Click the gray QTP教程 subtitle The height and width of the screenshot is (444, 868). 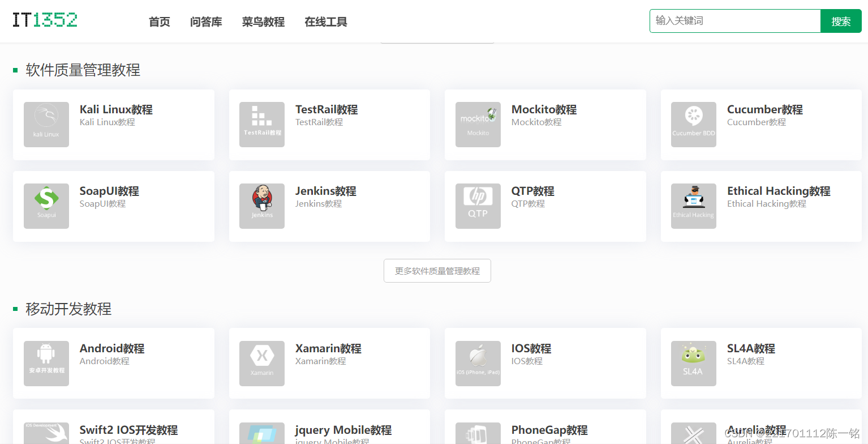(528, 204)
